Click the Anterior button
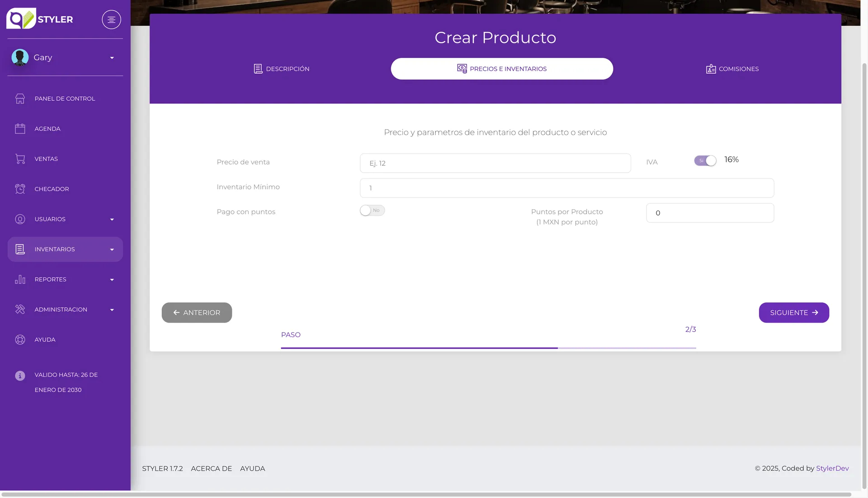This screenshot has width=868, height=498. [x=197, y=313]
